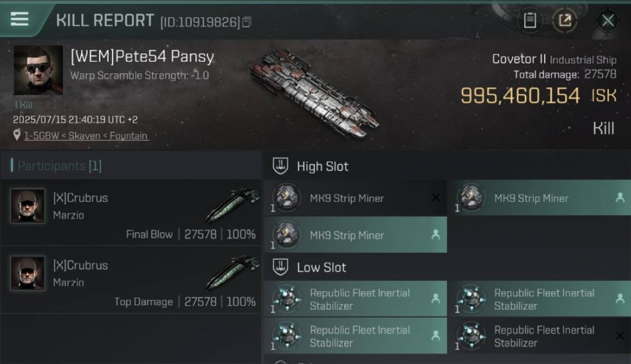Close the Kill Report window
Screen dimensions: 631x364
coord(608,20)
